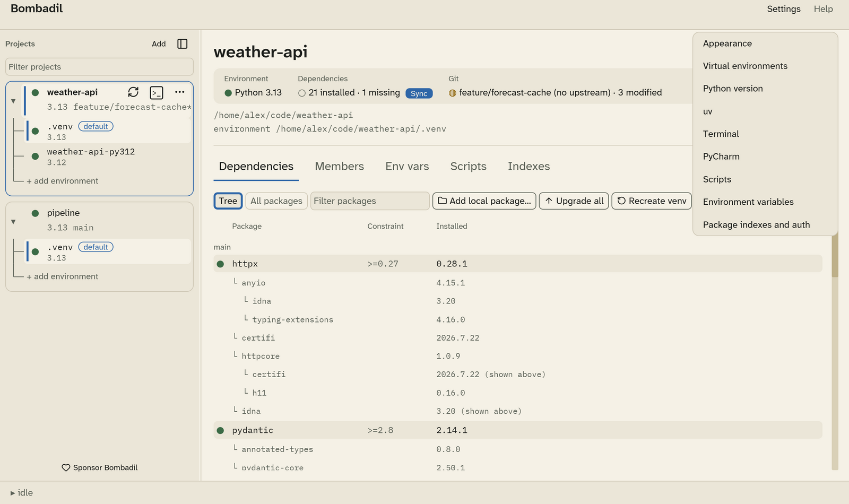This screenshot has height=504, width=849.
Task: Open Package indexes and auth settings
Action: click(x=765, y=225)
